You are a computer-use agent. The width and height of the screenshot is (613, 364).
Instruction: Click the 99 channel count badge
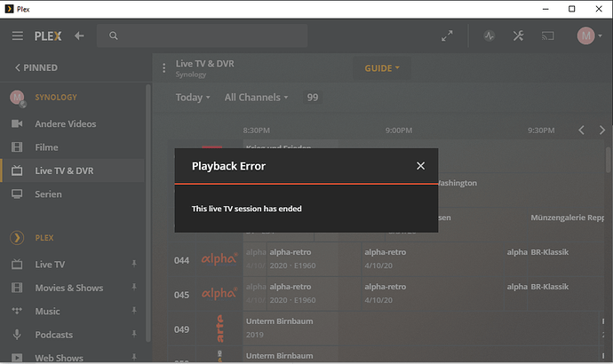(x=313, y=98)
